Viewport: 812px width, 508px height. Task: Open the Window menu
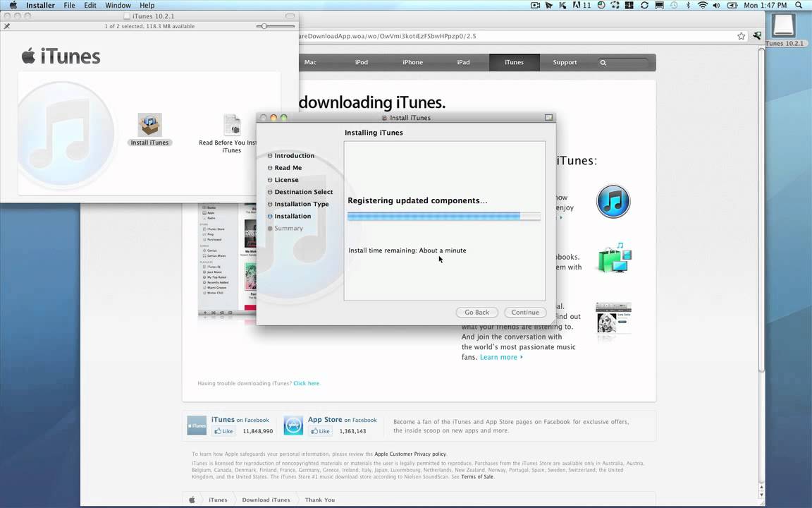(x=118, y=5)
